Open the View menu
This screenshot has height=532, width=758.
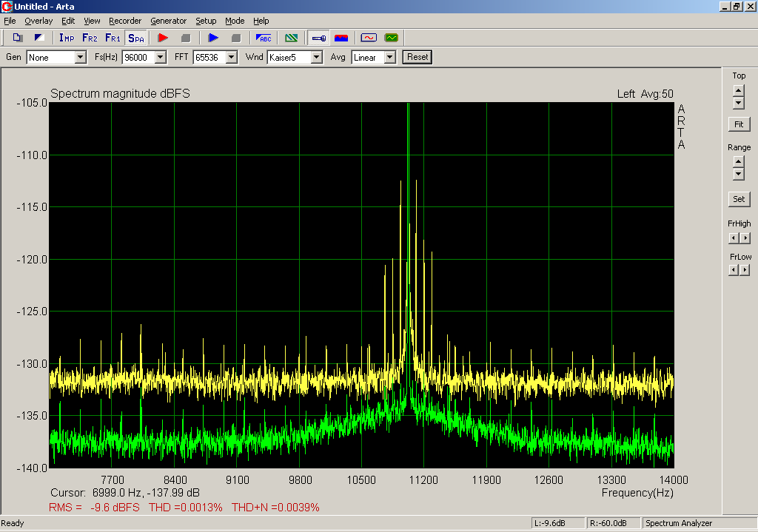(92, 21)
